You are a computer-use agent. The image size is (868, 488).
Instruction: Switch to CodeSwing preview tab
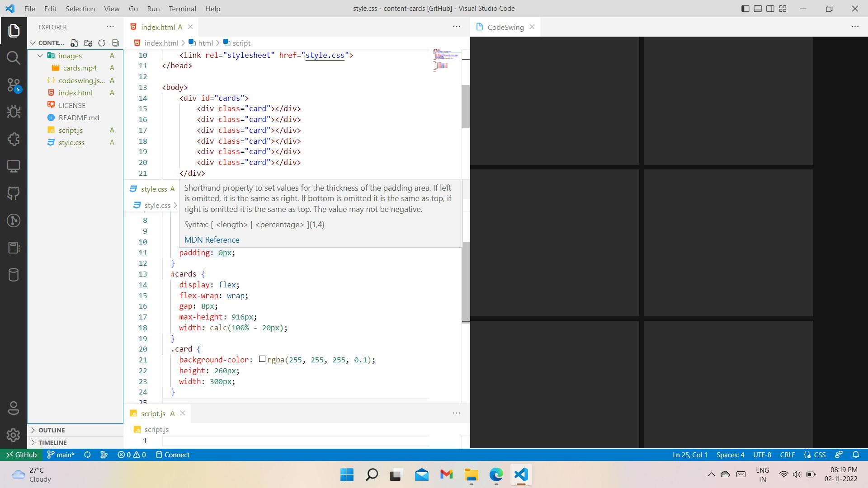(x=505, y=27)
